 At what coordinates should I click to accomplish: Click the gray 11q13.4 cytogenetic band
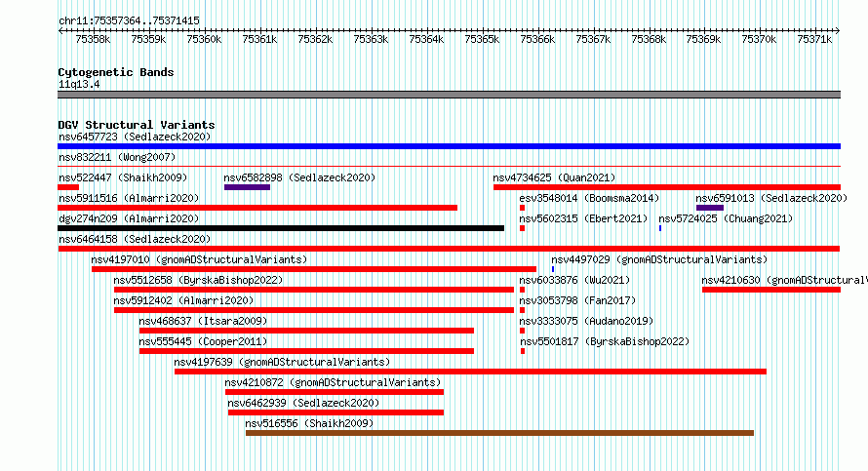(449, 95)
